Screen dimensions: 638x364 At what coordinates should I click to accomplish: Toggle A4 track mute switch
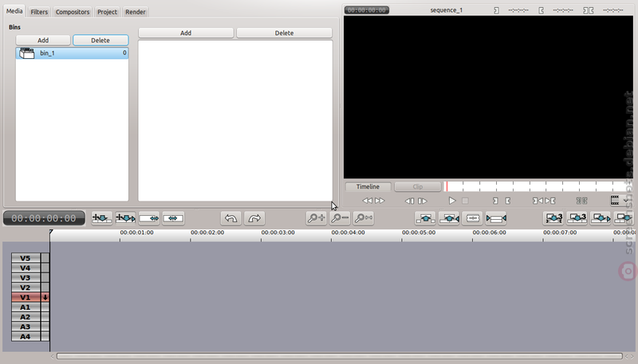[x=45, y=336]
